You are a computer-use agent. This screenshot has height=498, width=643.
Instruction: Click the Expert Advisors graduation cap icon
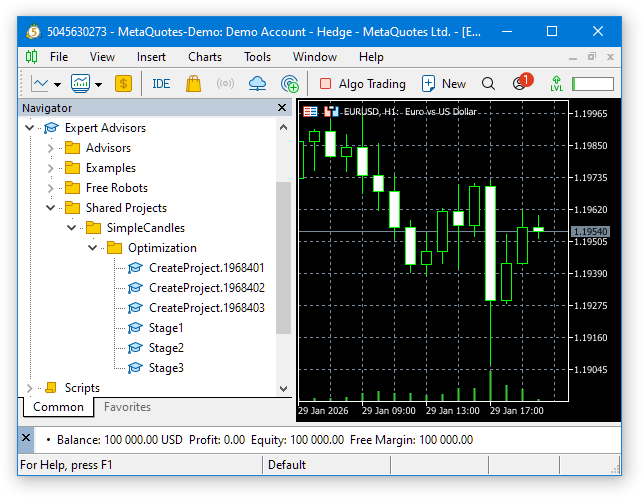tap(51, 128)
